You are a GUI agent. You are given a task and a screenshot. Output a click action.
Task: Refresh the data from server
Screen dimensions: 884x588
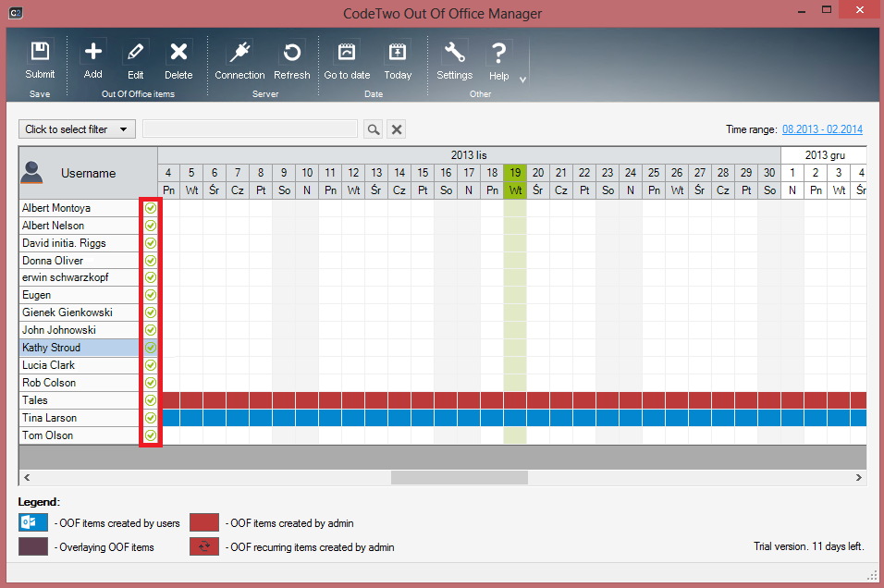[x=292, y=59]
